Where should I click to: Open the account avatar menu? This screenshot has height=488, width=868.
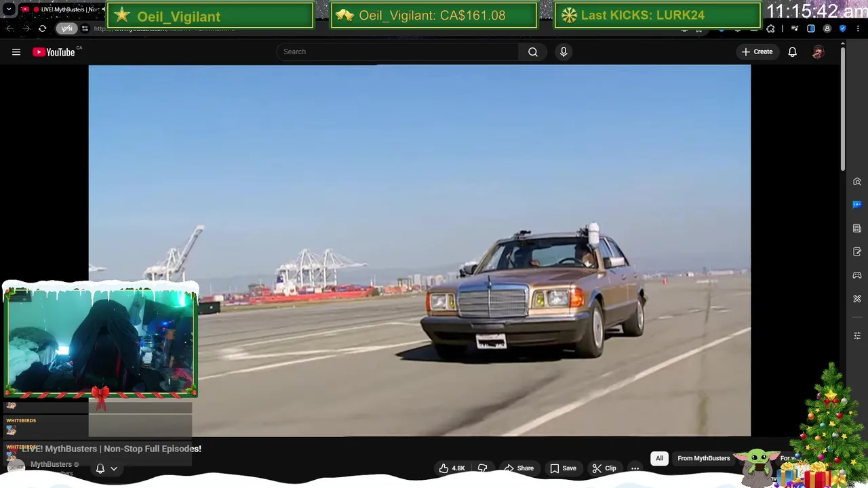coord(818,52)
